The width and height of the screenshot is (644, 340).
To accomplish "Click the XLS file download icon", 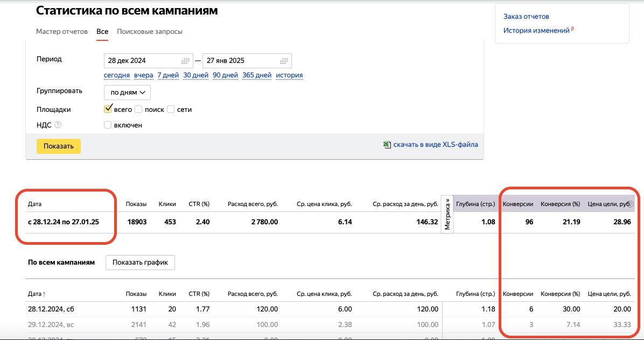I will pyautogui.click(x=387, y=145).
